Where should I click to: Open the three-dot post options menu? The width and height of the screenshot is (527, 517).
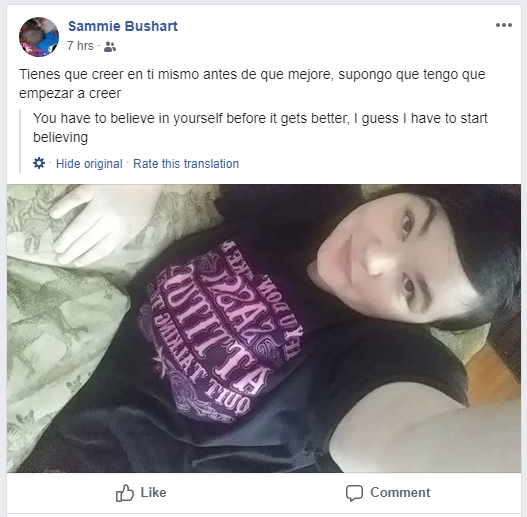click(503, 25)
